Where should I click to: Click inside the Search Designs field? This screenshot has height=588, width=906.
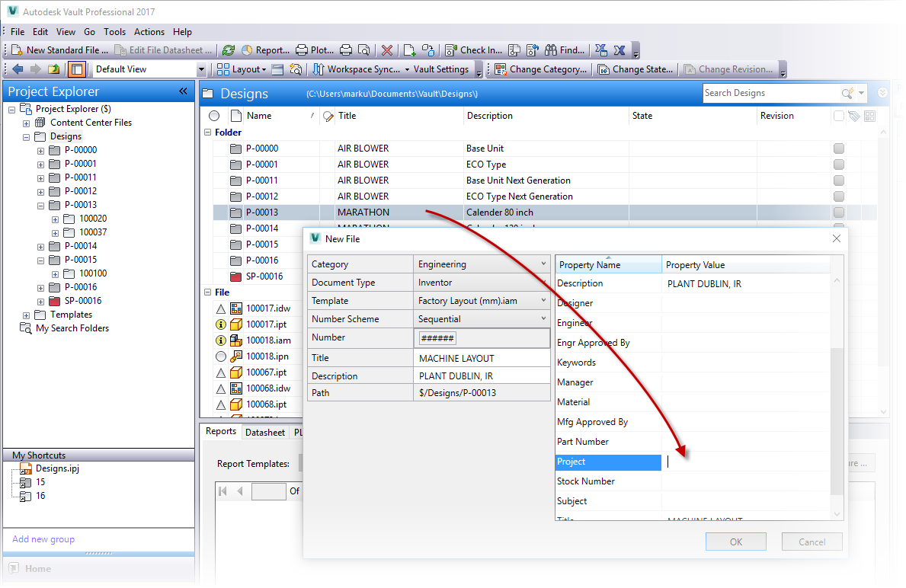point(762,93)
